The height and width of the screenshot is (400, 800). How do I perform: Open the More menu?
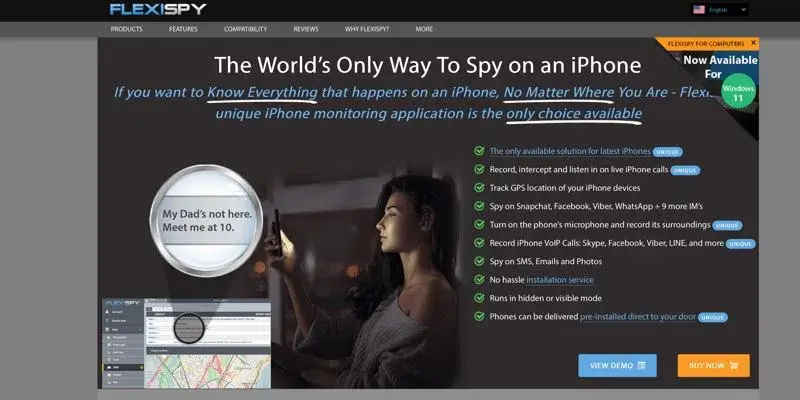tap(424, 29)
